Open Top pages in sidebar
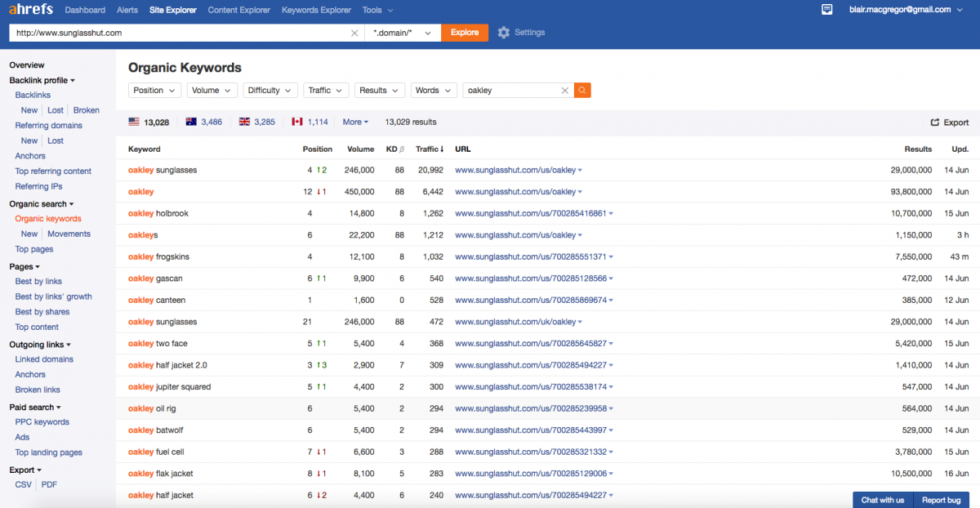Image resolution: width=980 pixels, height=508 pixels. [34, 249]
